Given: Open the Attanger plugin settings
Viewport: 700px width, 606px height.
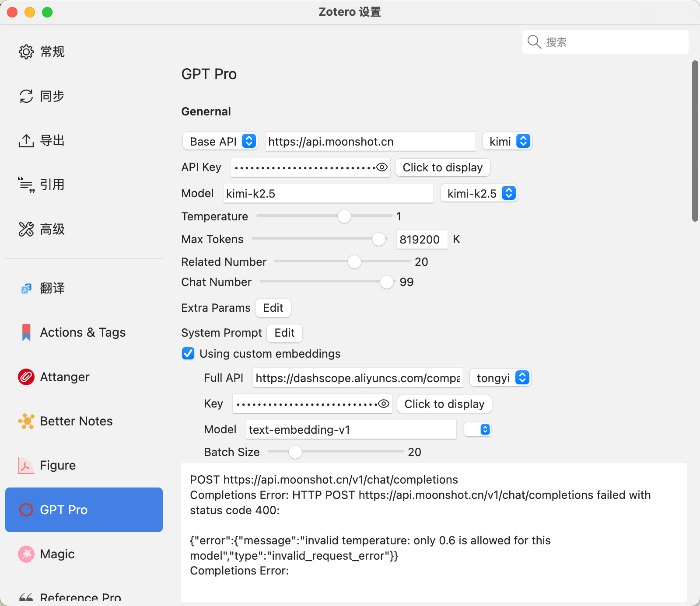Looking at the screenshot, I should pyautogui.click(x=84, y=377).
